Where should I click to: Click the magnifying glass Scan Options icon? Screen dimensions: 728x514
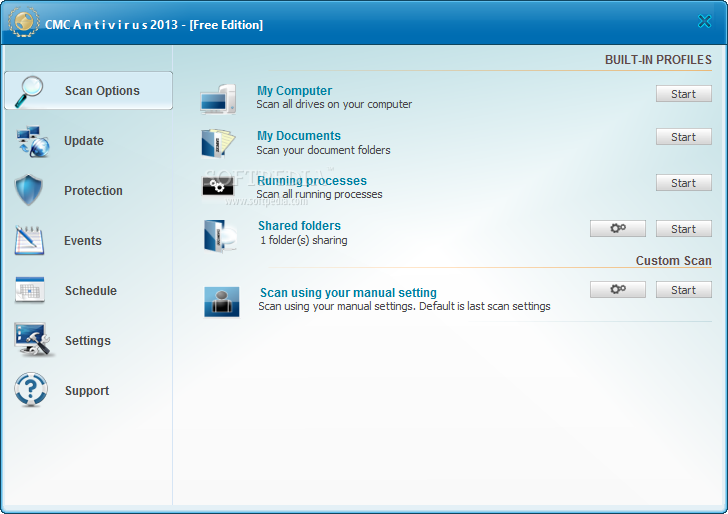tap(29, 91)
